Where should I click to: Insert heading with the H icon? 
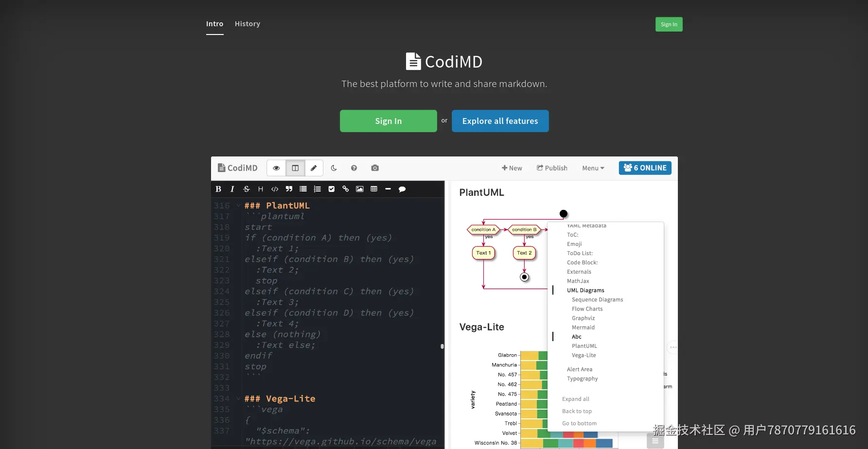click(261, 189)
